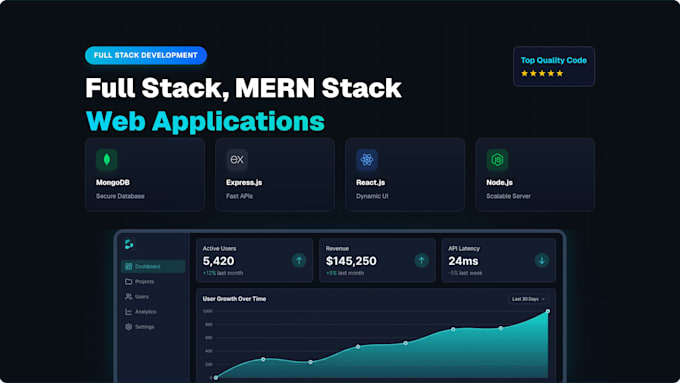
Task: Click the Top Quality Code badge
Action: (x=554, y=66)
